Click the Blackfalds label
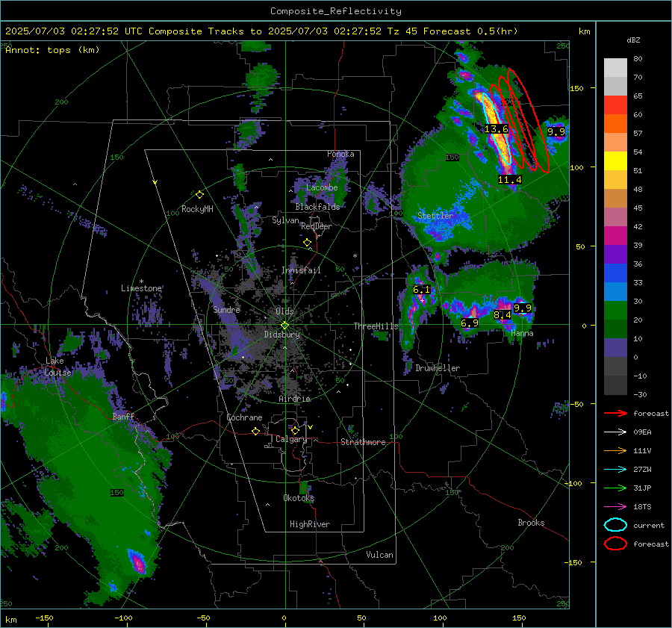Image resolution: width=672 pixels, height=628 pixels. click(x=317, y=207)
